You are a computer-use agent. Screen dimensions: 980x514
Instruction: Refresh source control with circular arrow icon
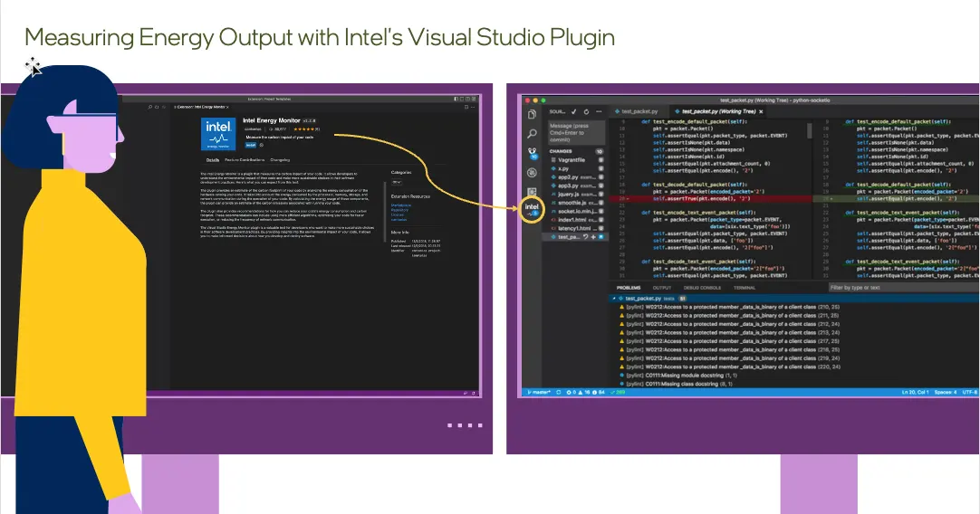tap(586, 112)
